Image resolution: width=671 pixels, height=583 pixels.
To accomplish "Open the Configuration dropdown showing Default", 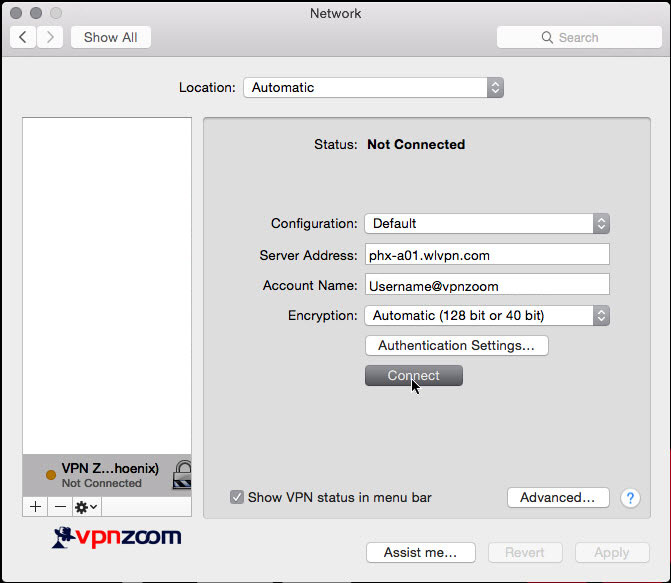I will pos(487,223).
